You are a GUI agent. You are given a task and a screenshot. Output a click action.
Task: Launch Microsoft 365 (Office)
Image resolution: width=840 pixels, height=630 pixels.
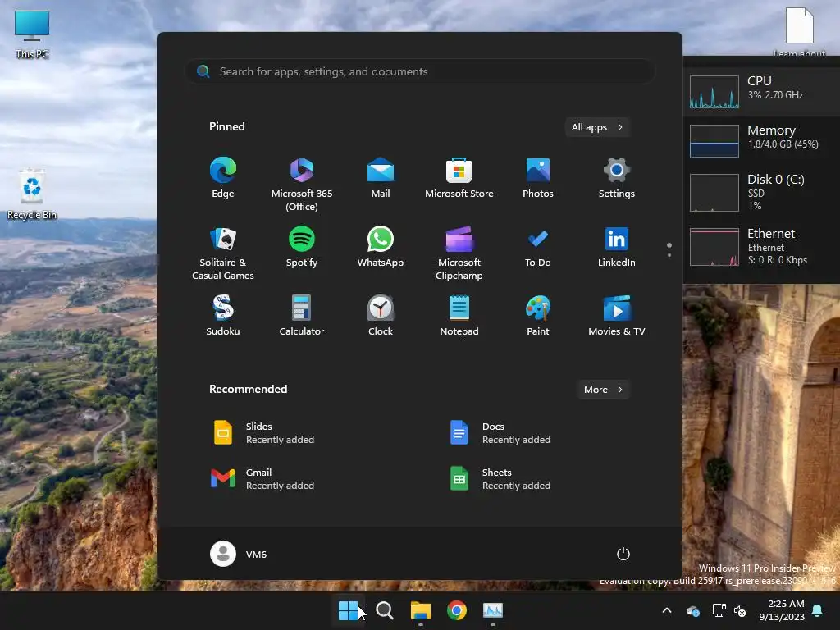coord(302,185)
